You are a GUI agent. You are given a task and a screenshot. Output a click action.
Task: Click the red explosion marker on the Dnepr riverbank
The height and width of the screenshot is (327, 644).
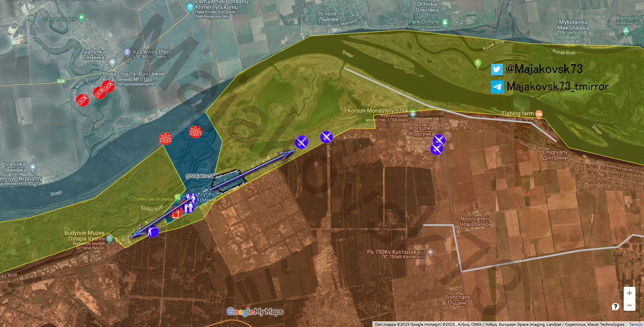pos(165,139)
